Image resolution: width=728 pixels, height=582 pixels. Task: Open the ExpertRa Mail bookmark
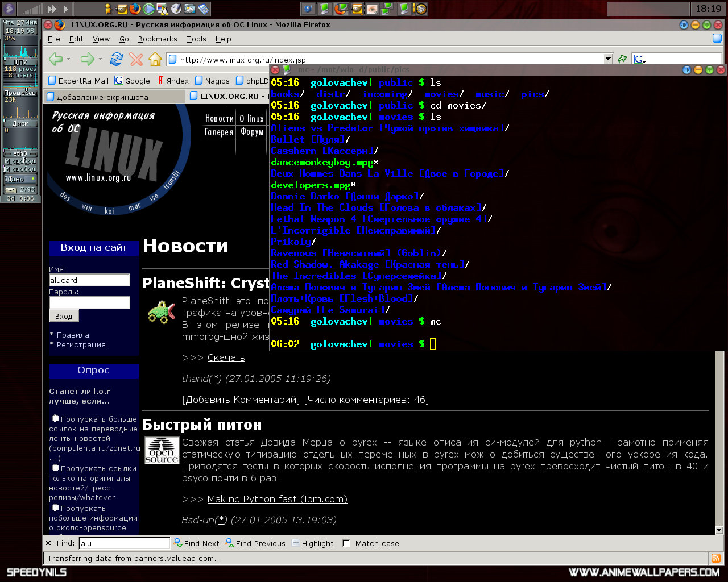point(78,81)
